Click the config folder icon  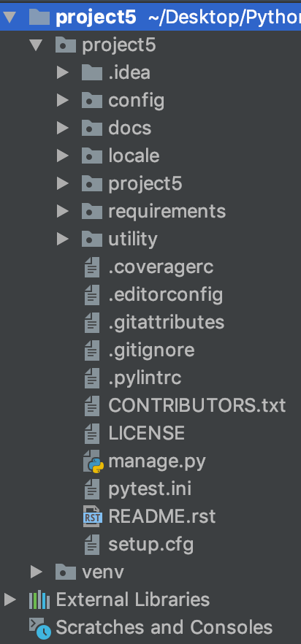click(92, 100)
